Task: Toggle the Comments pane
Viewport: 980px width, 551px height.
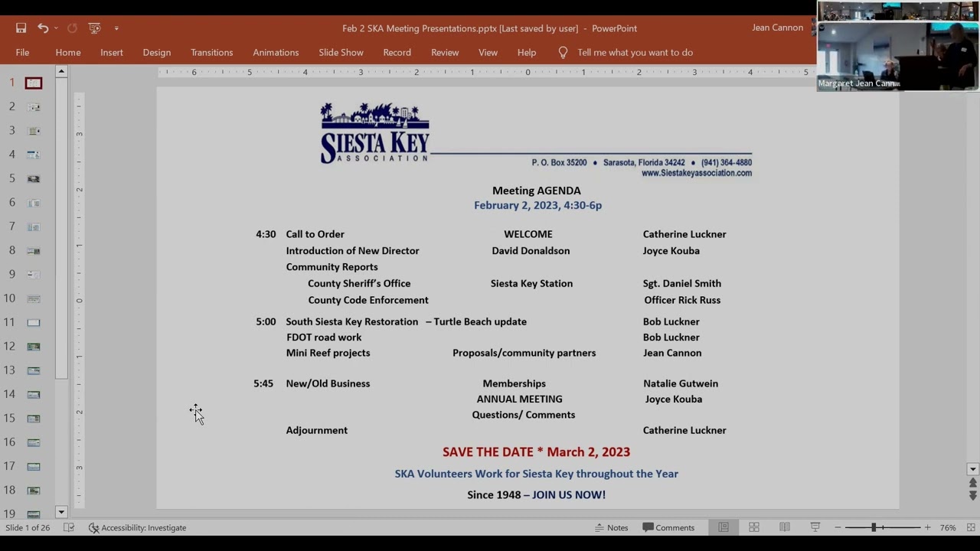Action: [x=669, y=528]
